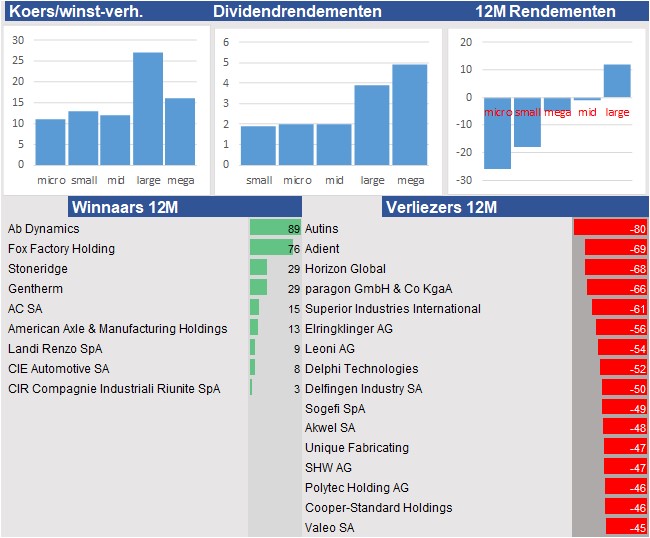
Task: Click the 12M Rendementen header
Action: [545, 11]
